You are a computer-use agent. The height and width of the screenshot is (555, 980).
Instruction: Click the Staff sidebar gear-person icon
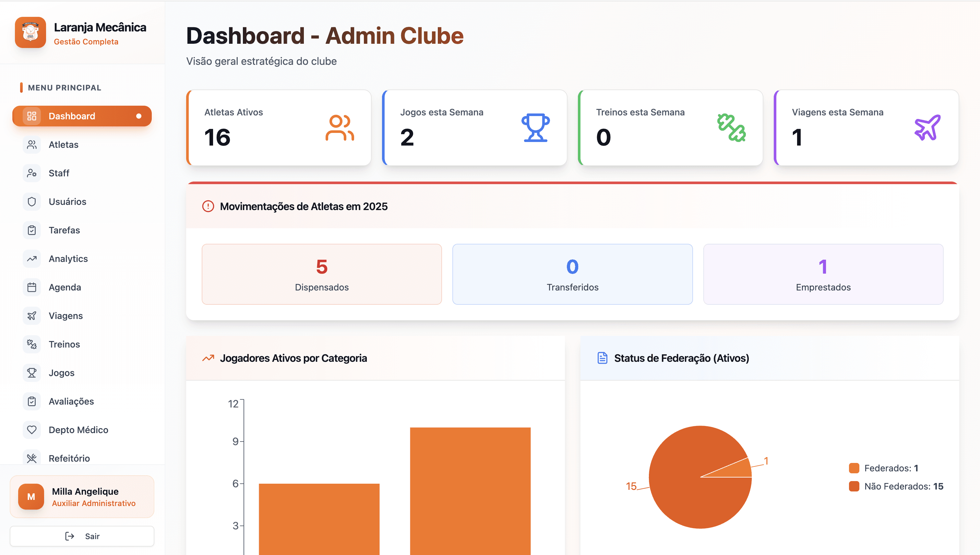click(x=32, y=173)
